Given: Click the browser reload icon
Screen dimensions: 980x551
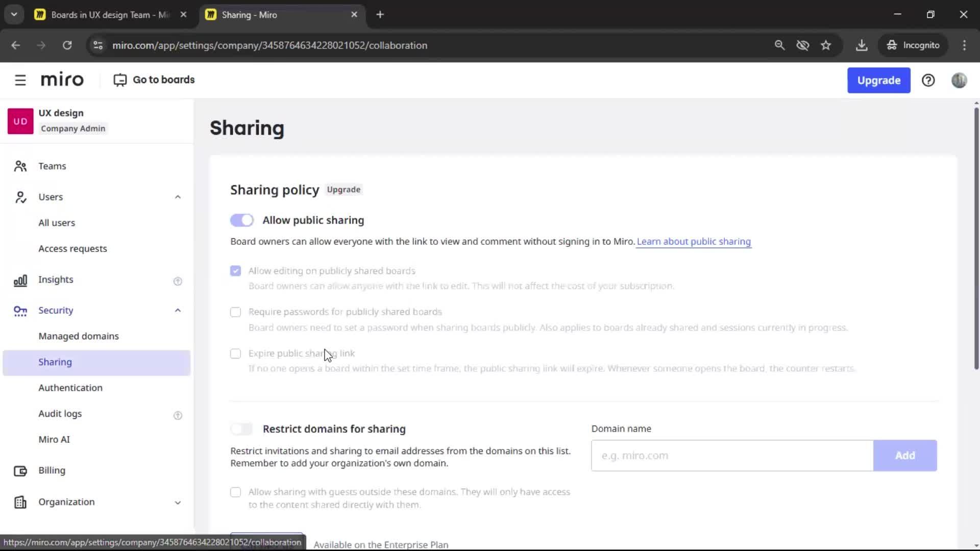Looking at the screenshot, I should pos(67,45).
